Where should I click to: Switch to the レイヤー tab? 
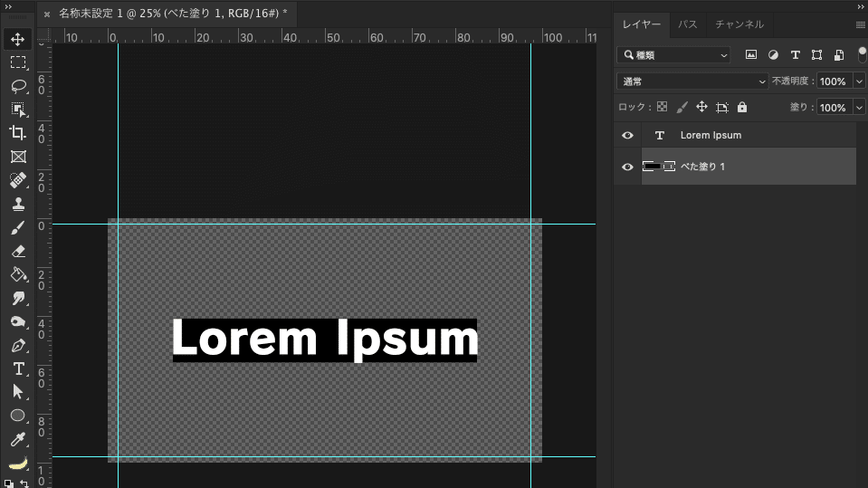pos(642,24)
